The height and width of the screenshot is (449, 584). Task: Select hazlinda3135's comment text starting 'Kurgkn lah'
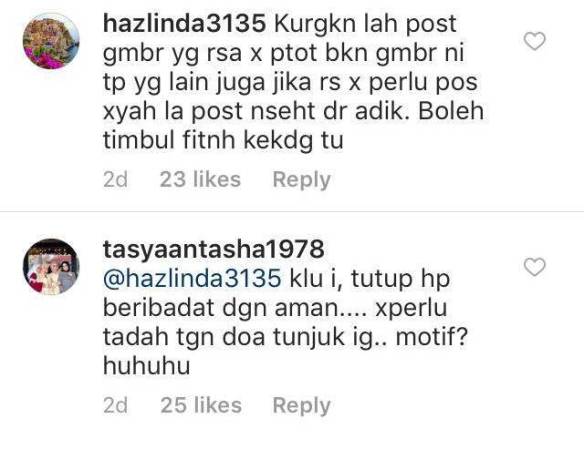tap(293, 82)
